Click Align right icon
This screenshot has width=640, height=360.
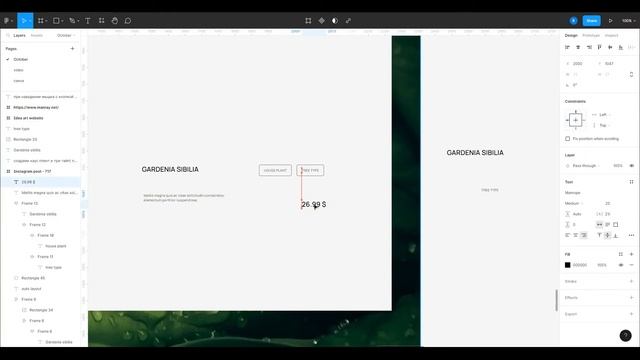589,47
